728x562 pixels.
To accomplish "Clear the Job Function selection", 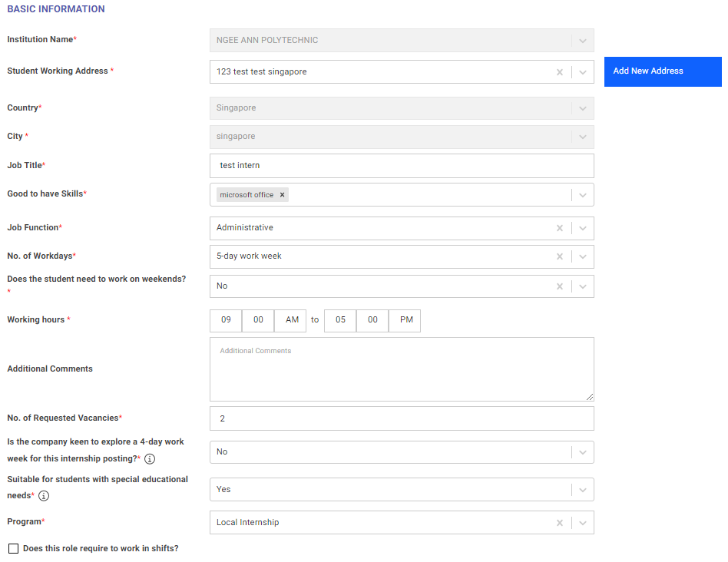I will coord(560,227).
